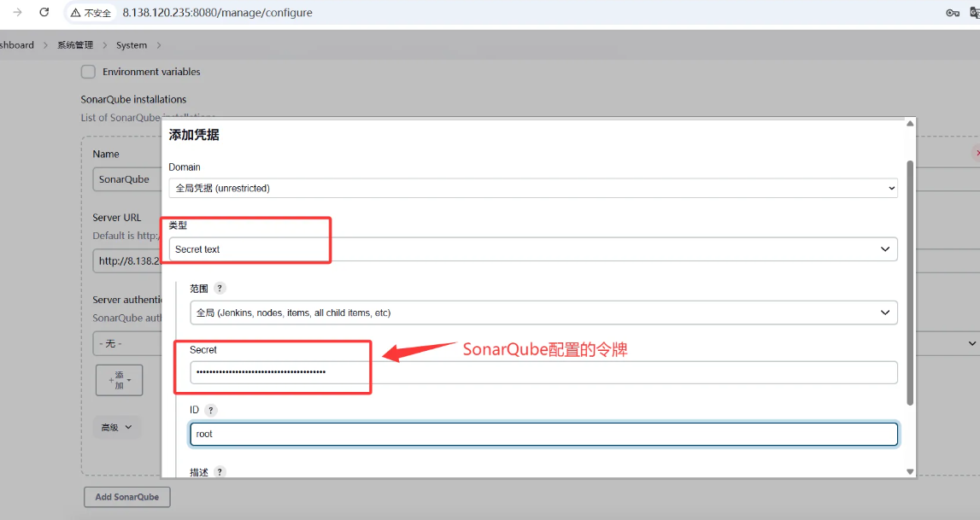Image resolution: width=980 pixels, height=520 pixels.
Task: Click dialog scrollbar up arrow
Action: (x=910, y=124)
